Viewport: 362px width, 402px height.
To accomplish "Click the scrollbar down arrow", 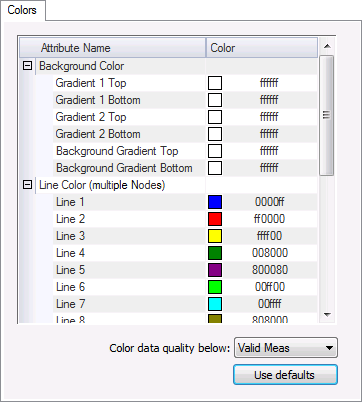I will [327, 314].
